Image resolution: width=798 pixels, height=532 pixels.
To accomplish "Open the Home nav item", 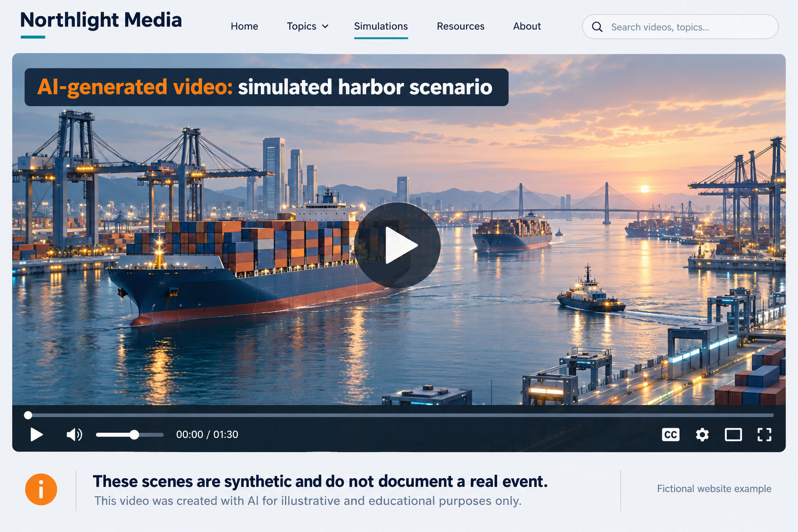I will [244, 26].
